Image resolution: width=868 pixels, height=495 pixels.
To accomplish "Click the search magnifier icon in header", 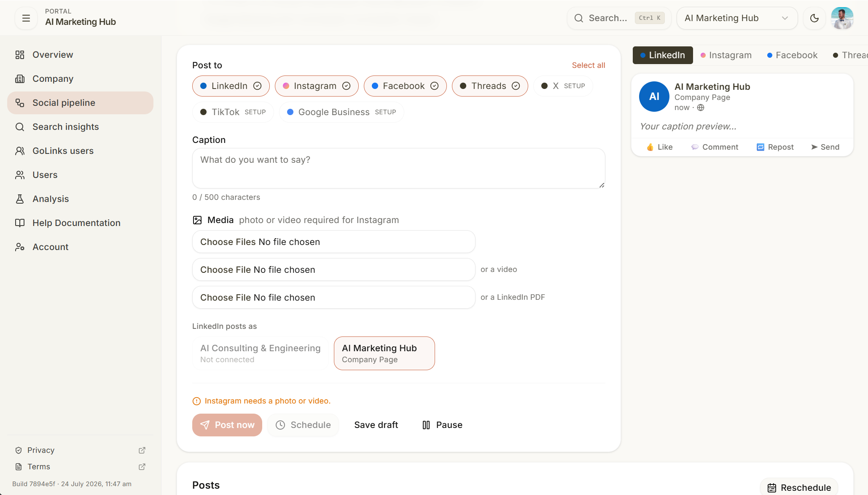I will (579, 18).
